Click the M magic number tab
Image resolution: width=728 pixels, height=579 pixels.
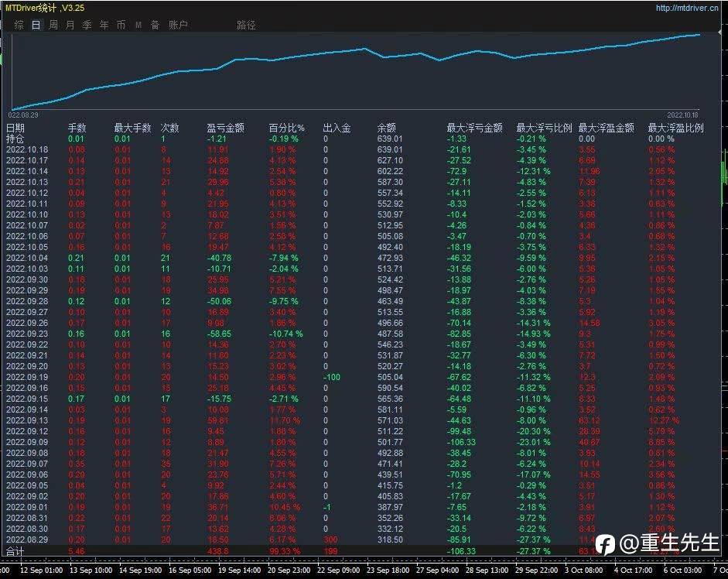[x=138, y=25]
